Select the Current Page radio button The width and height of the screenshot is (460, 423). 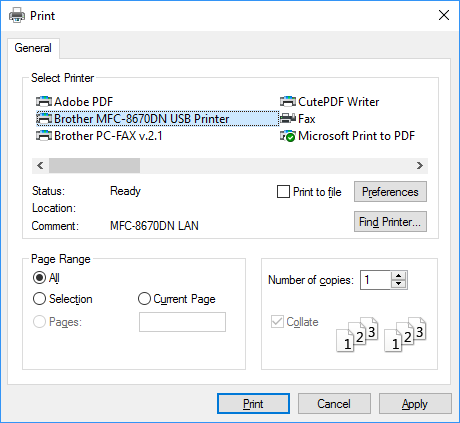click(x=144, y=299)
